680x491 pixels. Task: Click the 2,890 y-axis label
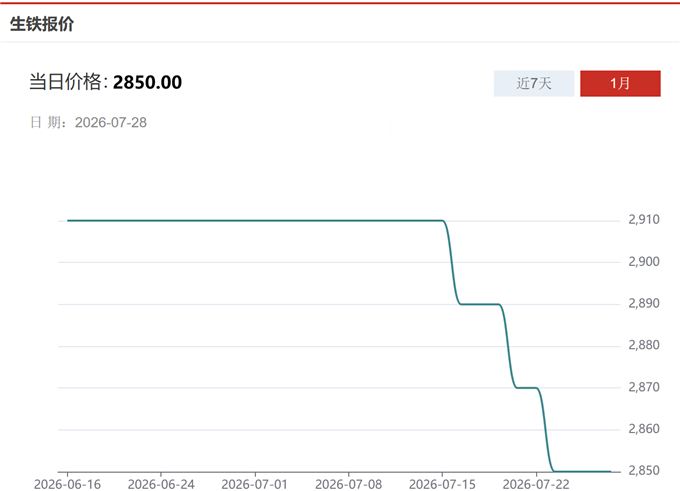pyautogui.click(x=644, y=303)
